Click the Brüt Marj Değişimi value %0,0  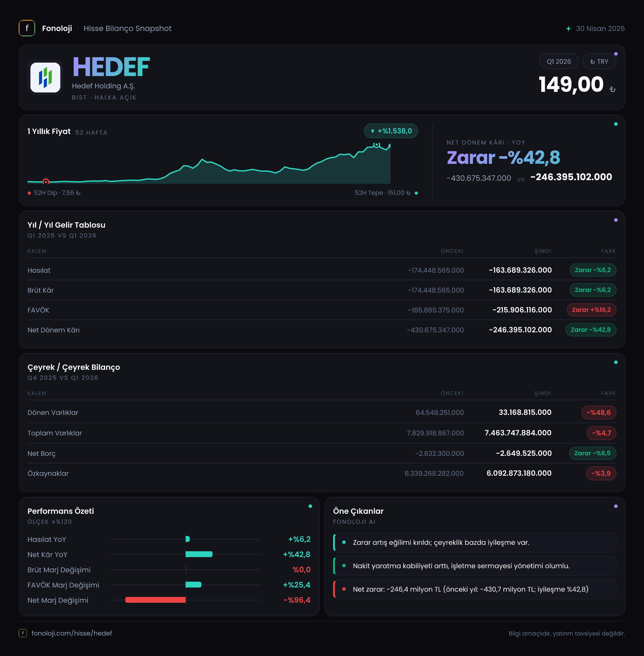(x=302, y=570)
